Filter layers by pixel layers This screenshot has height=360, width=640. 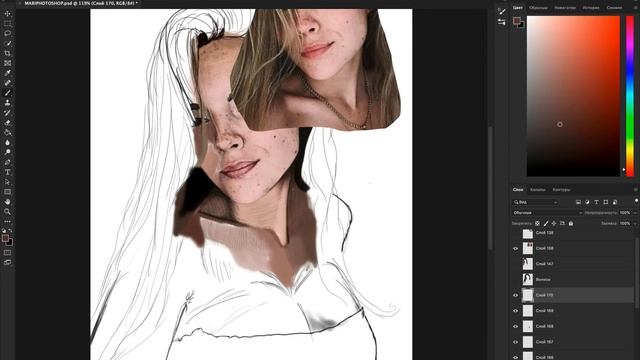578,202
